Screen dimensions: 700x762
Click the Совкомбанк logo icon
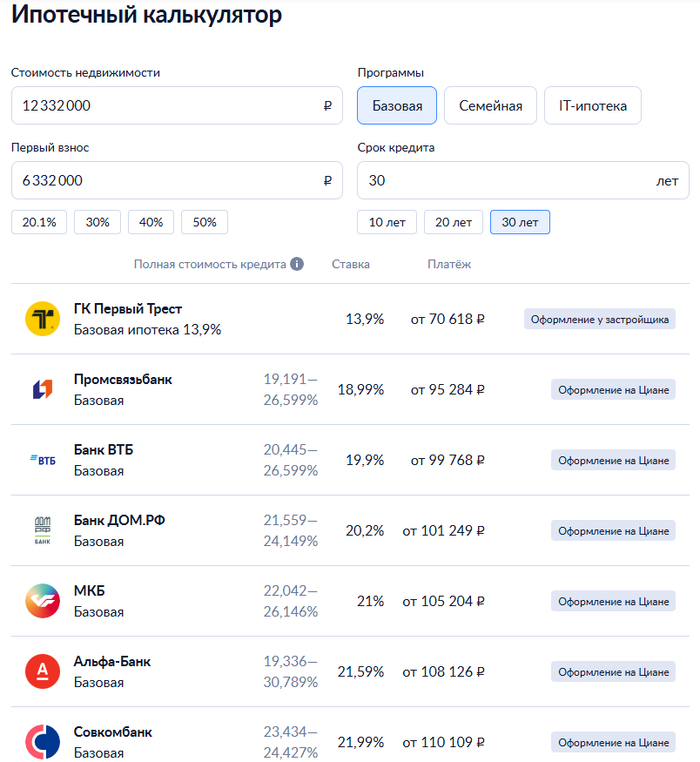point(43,741)
